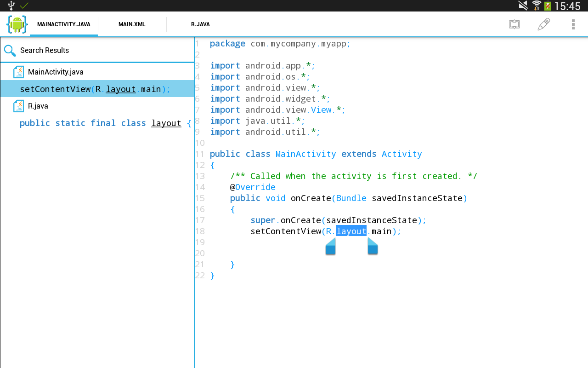Tap the left blue text selection handle
This screenshot has width=588, height=368.
coord(330,247)
